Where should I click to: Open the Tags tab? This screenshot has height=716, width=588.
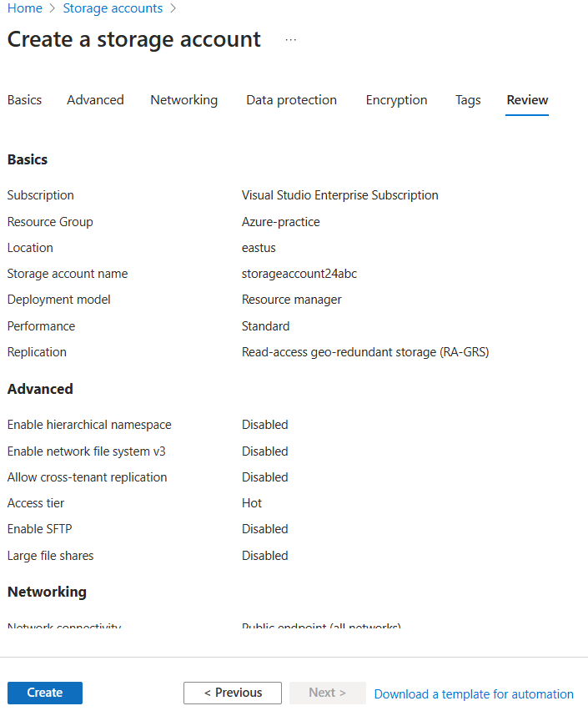468,100
